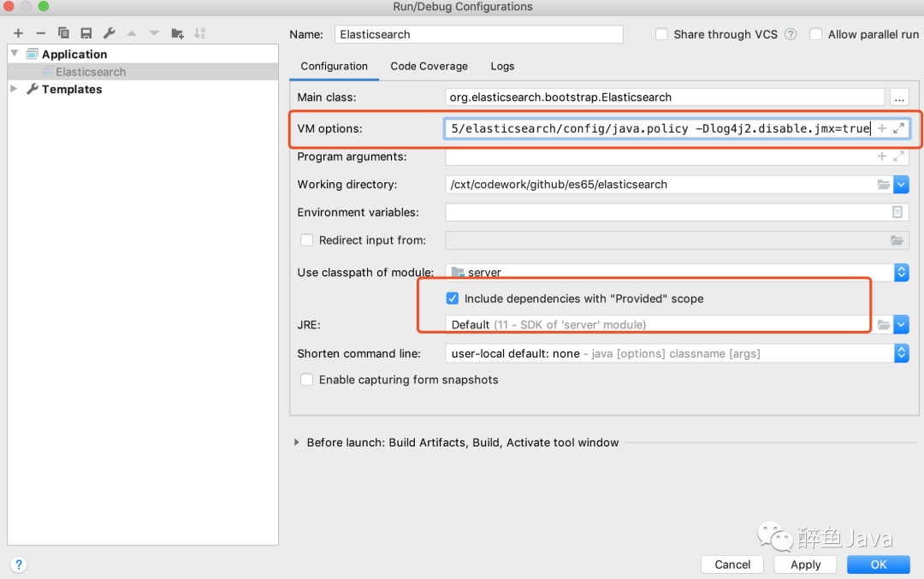Remove configuration with minus icon
This screenshot has width=924, height=579.
pos(41,33)
